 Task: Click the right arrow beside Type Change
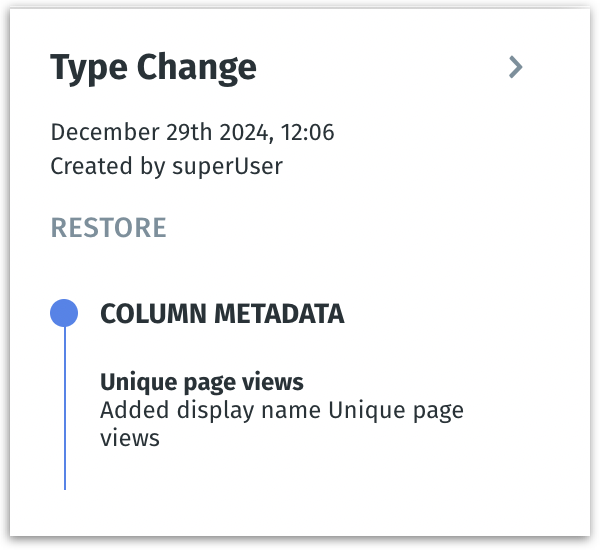coord(515,67)
